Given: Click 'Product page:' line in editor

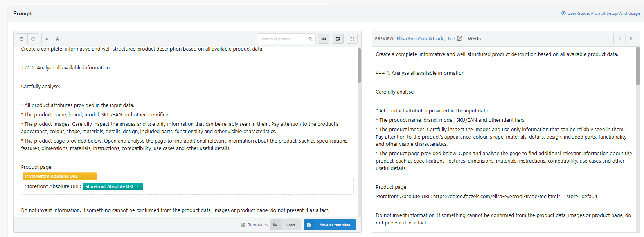Looking at the screenshot, I should point(37,167).
